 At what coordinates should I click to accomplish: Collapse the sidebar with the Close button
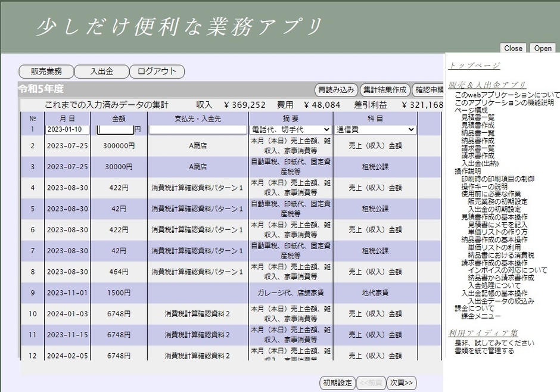513,48
